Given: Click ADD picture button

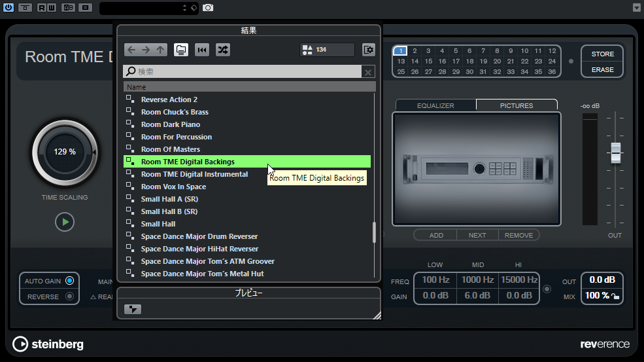Looking at the screenshot, I should coord(436,235).
